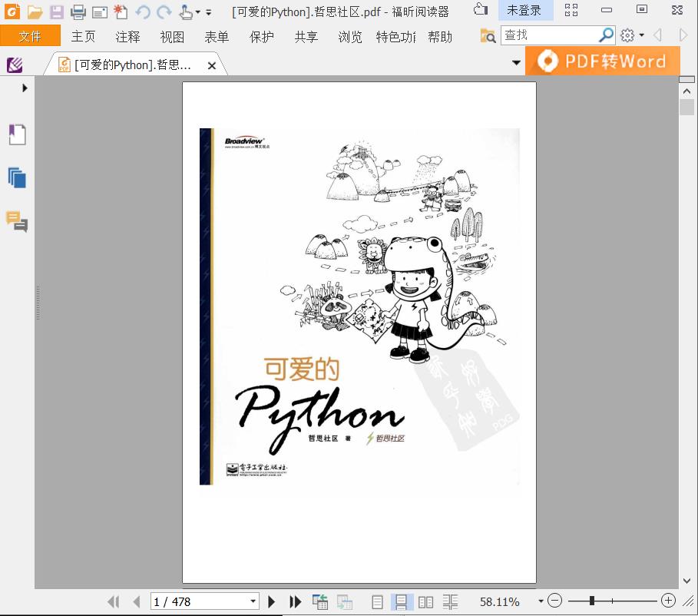Image resolution: width=698 pixels, height=616 pixels.
Task: Click the skin shirt icon
Action: pyautogui.click(x=481, y=9)
